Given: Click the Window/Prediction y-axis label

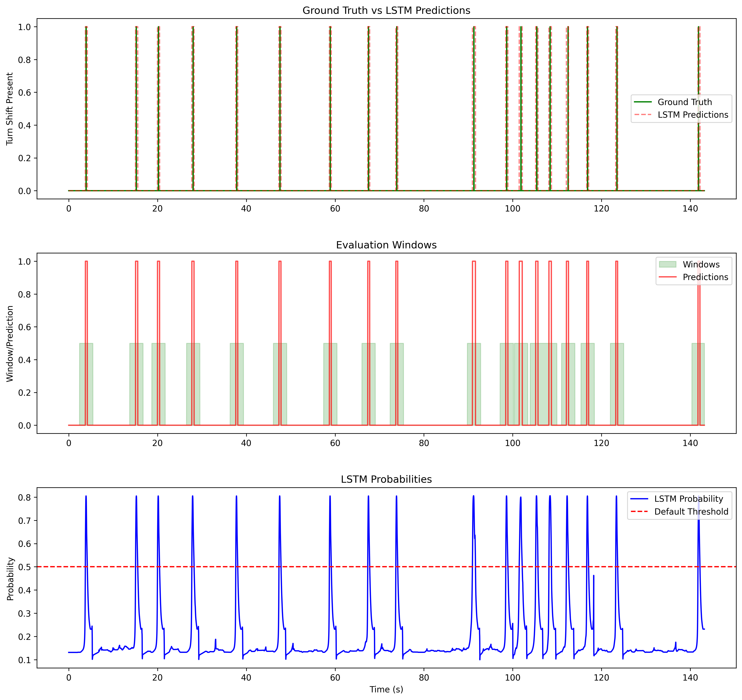Looking at the screenshot, I should (x=10, y=343).
